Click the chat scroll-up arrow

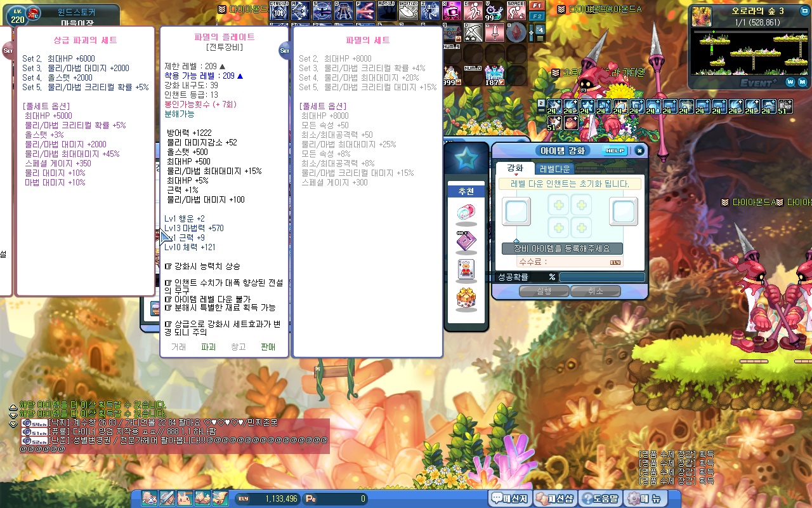(x=13, y=407)
